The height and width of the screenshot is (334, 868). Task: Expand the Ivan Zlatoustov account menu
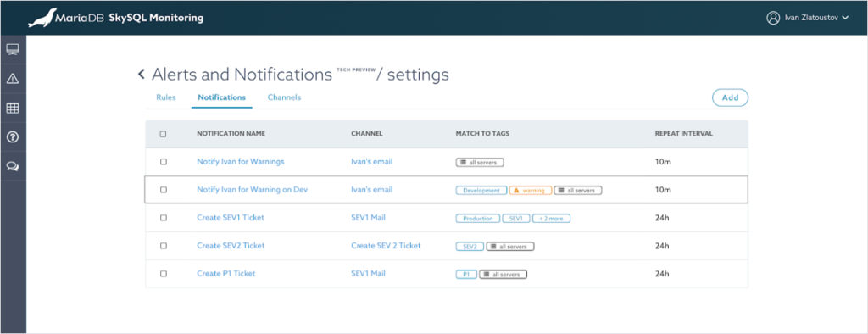pyautogui.click(x=816, y=19)
